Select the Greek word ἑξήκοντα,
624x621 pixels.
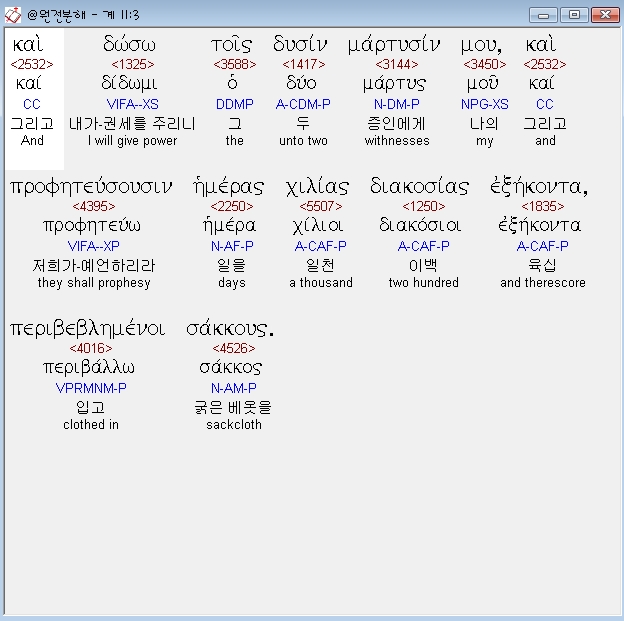tap(539, 186)
